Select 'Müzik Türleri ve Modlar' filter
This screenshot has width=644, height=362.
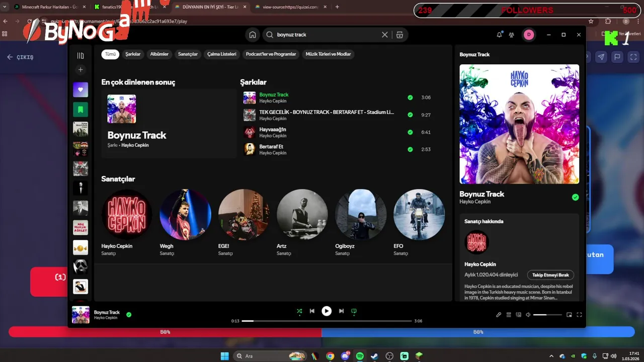[328, 54]
